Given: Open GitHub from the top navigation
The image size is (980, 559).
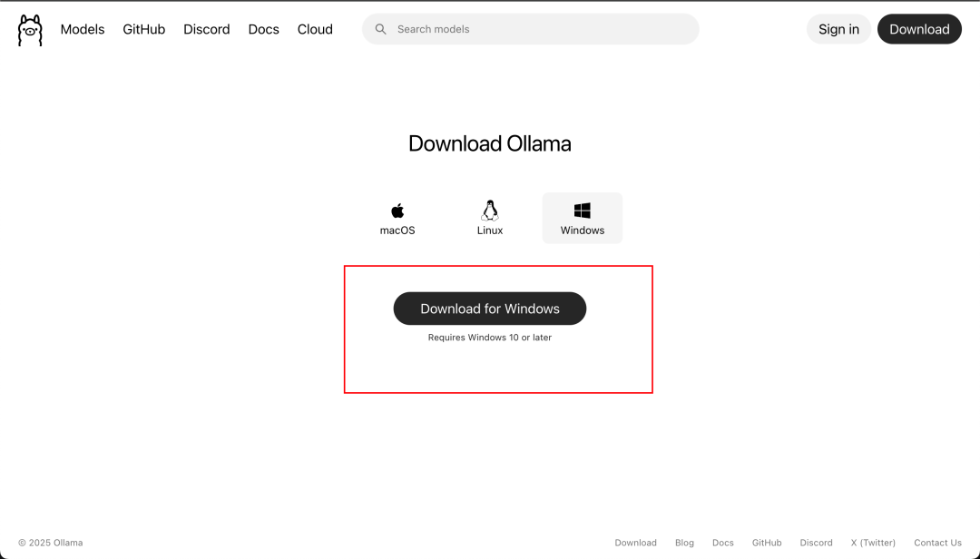Looking at the screenshot, I should 143,29.
